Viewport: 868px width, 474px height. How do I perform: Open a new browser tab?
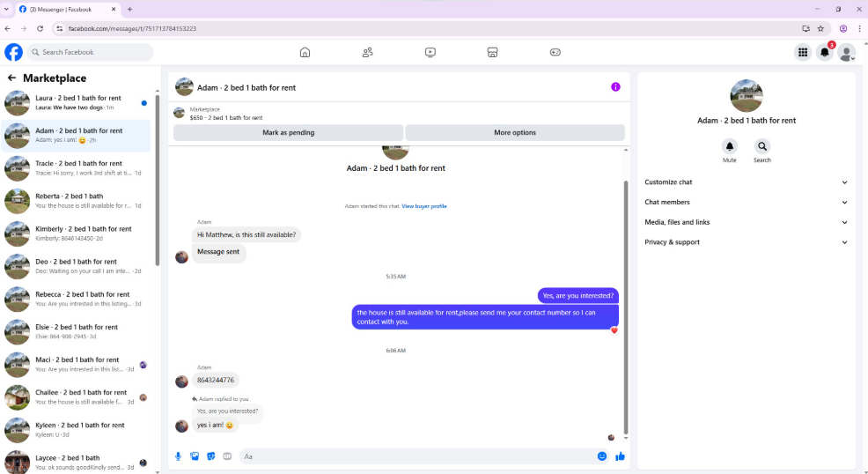click(130, 10)
